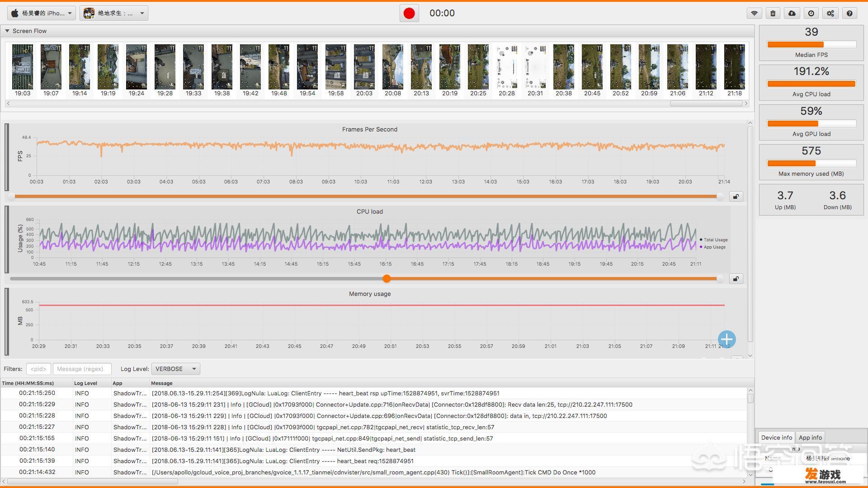Click the App Usage legend entry
The width and height of the screenshot is (868, 488).
click(x=713, y=247)
